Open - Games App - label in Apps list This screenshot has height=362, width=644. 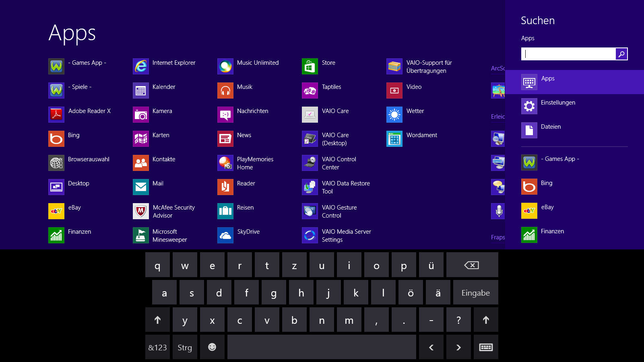point(87,63)
